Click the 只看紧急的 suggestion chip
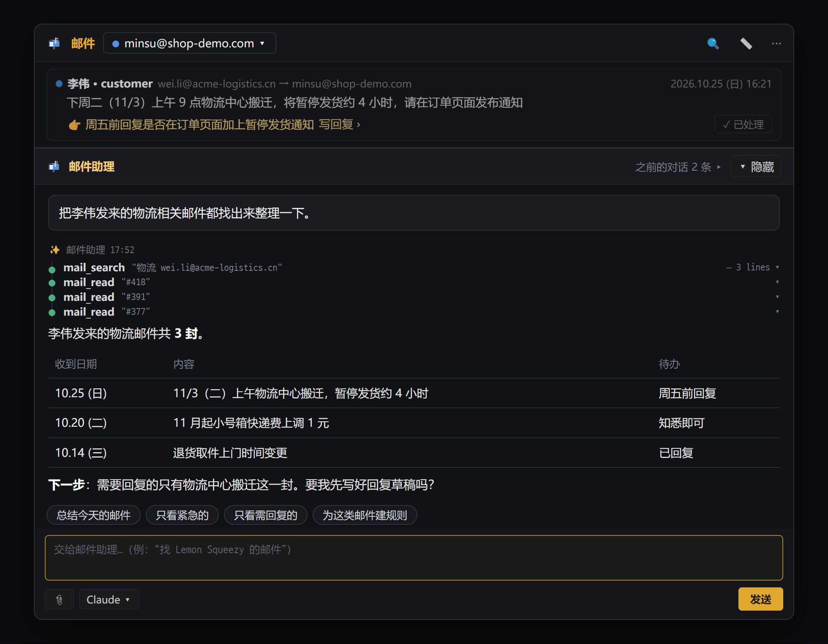828x644 pixels. pos(182,515)
